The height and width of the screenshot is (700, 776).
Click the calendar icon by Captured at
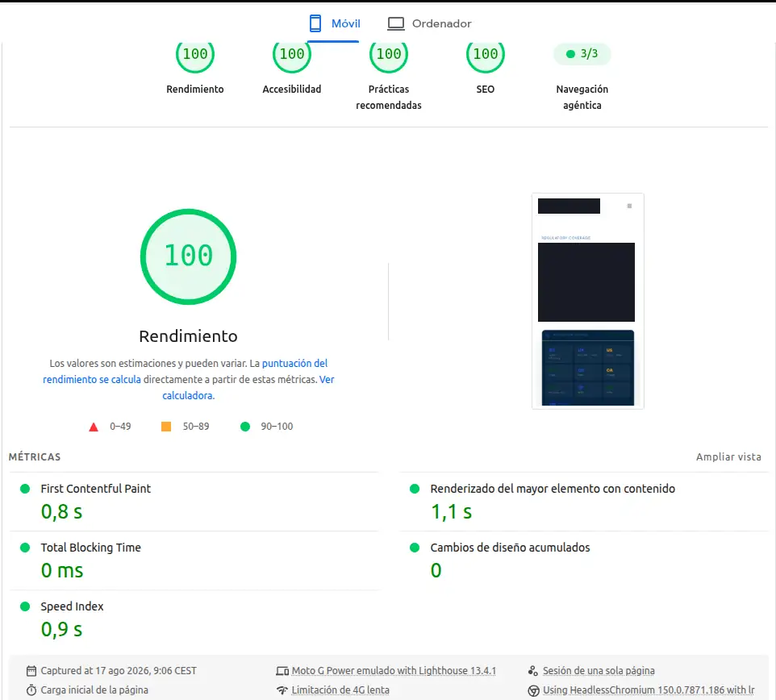31,671
